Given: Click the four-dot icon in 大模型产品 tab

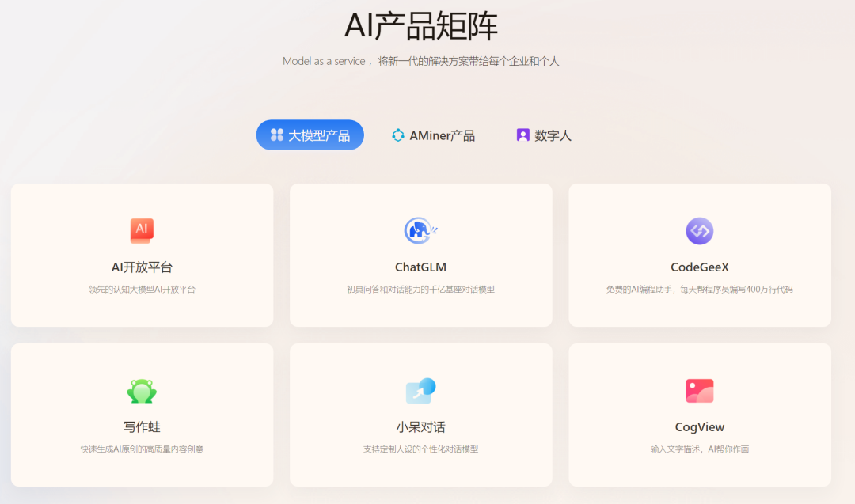Looking at the screenshot, I should coord(277,135).
